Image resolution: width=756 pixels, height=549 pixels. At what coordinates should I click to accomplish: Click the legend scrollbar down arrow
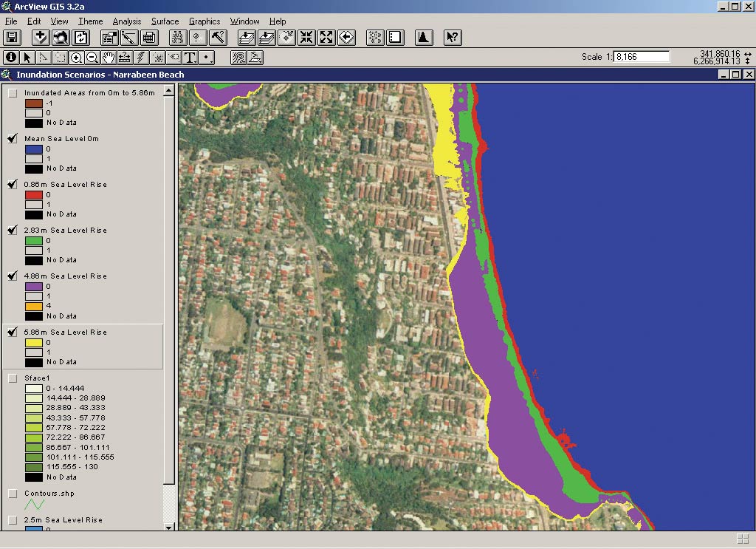point(169,527)
